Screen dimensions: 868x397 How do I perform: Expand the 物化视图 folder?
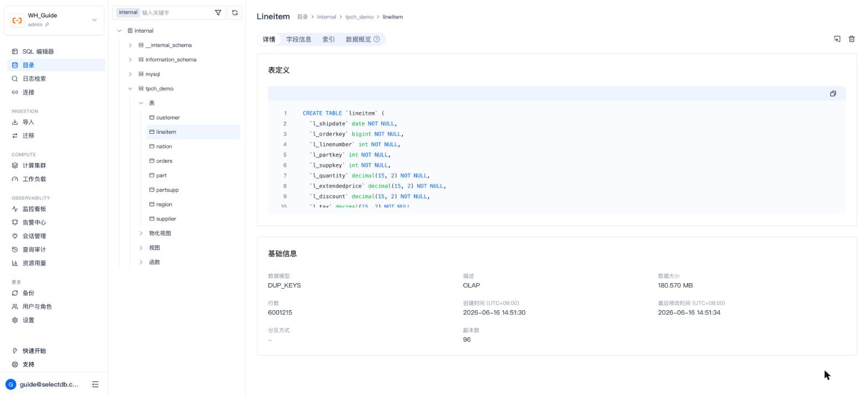pos(141,233)
